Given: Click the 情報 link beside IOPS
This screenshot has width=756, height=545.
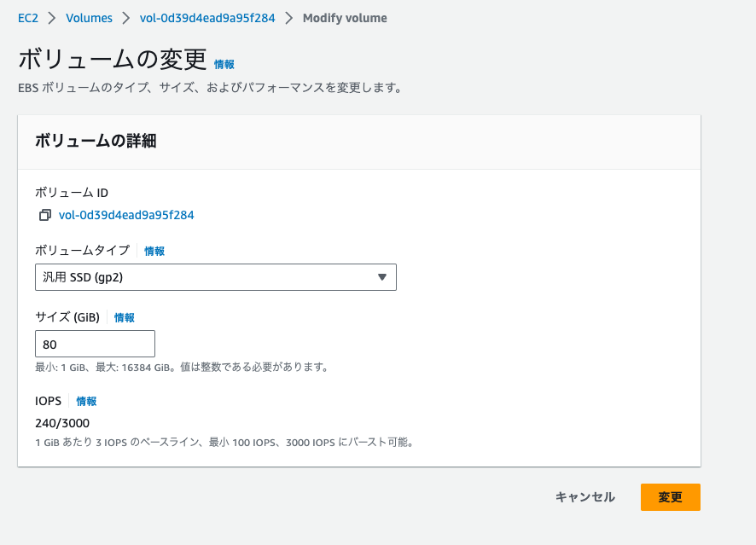Looking at the screenshot, I should click(x=86, y=401).
